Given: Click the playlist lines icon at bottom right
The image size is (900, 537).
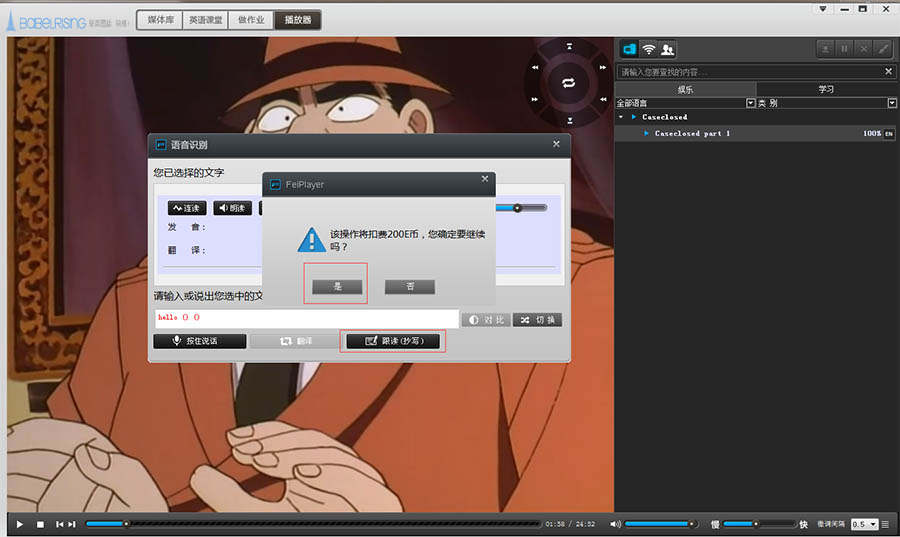Looking at the screenshot, I should click(886, 524).
